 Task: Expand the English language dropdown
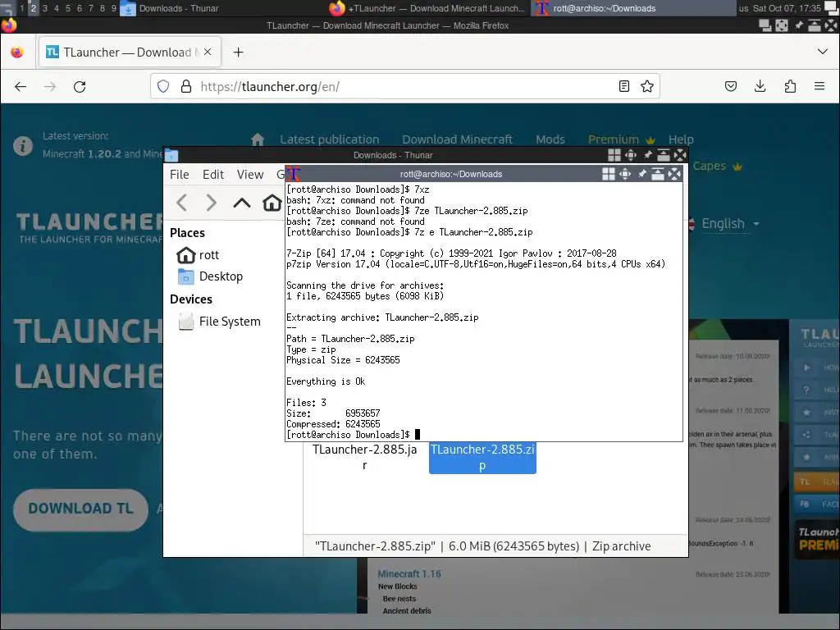click(729, 223)
